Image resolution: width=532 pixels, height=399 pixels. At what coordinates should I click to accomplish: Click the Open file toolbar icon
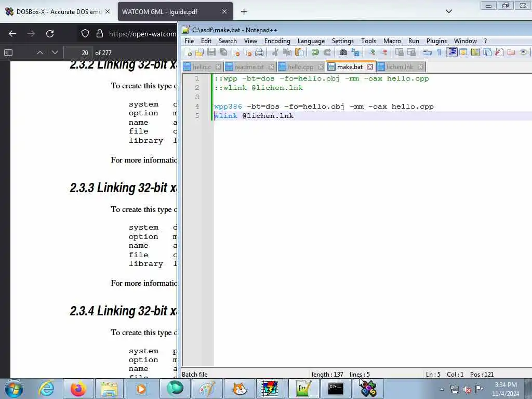(199, 52)
